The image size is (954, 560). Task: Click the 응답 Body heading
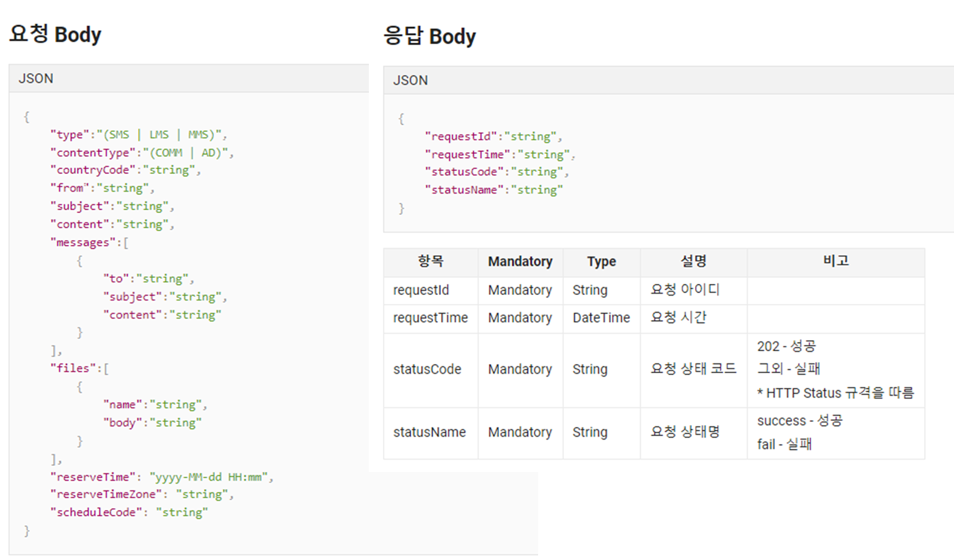[429, 36]
